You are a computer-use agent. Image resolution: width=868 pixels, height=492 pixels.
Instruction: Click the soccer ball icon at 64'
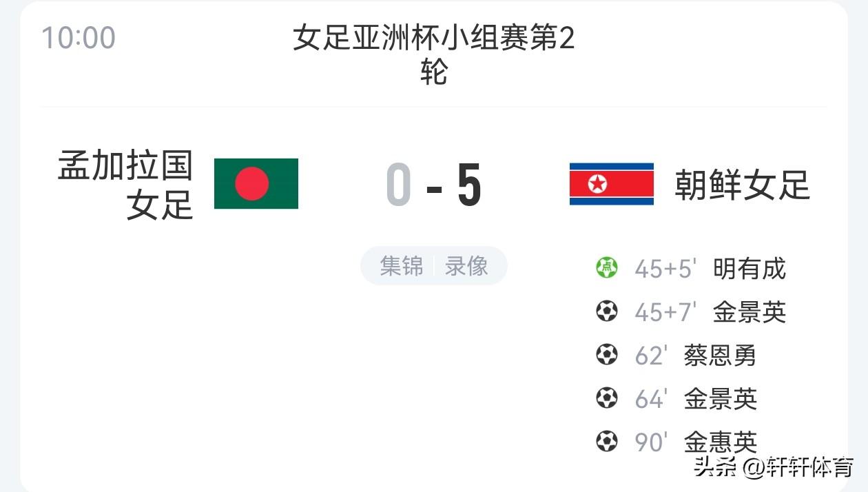[x=607, y=398]
